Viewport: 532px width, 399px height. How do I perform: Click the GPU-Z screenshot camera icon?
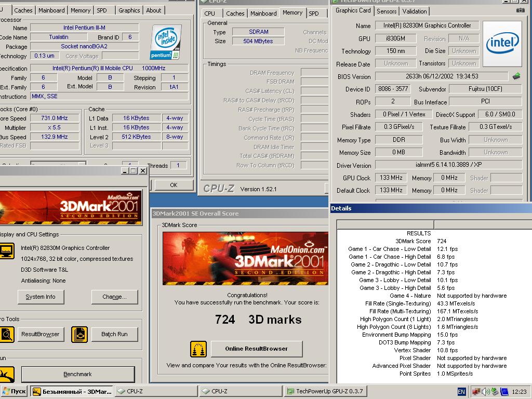(520, 10)
